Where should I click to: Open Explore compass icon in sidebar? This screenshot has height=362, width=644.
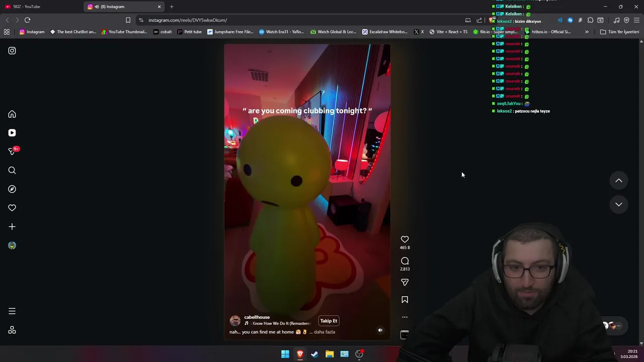click(12, 189)
